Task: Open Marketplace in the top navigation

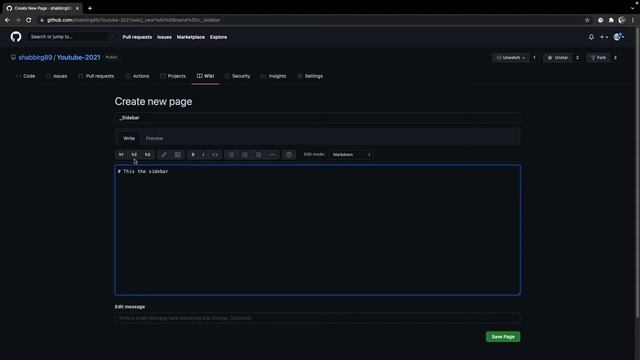Action: pyautogui.click(x=191, y=37)
